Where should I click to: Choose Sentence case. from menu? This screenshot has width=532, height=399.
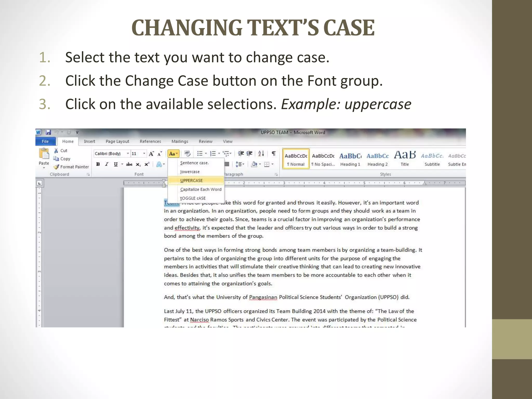(x=196, y=163)
